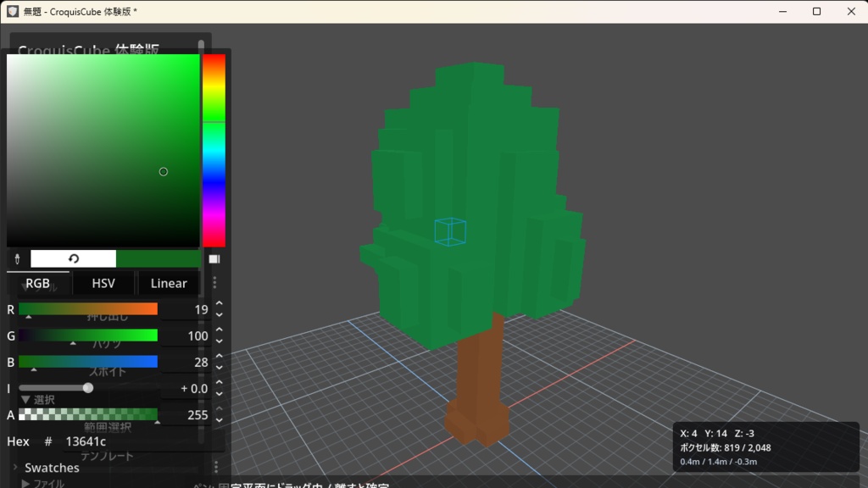The height and width of the screenshot is (488, 868).
Task: Click the color mode toggle icon beside the green preview
Action: pos(214,259)
